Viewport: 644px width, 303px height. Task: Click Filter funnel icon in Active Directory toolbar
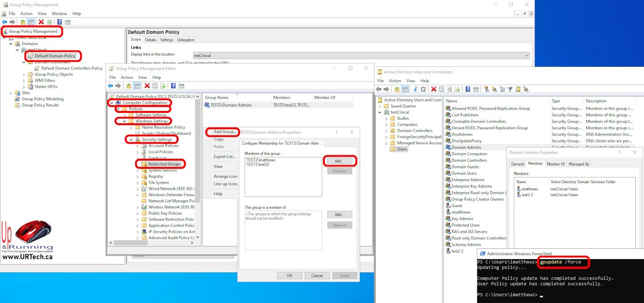point(510,89)
